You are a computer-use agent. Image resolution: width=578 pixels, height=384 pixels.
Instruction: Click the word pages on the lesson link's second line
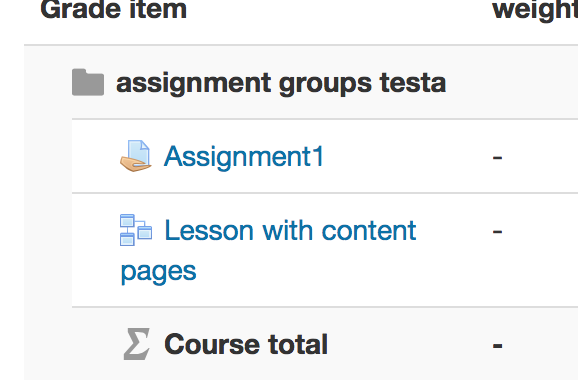point(159,273)
